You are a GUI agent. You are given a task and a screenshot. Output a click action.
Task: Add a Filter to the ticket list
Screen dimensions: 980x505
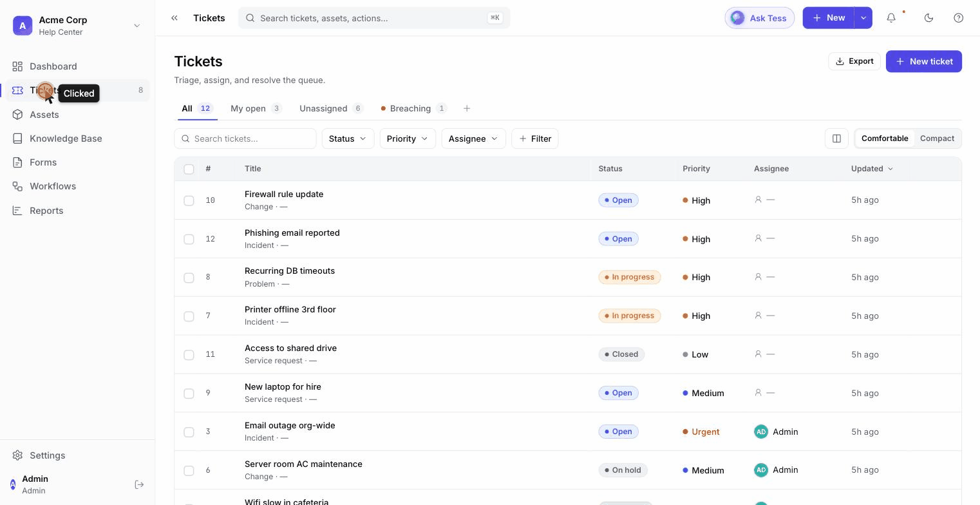tap(535, 138)
